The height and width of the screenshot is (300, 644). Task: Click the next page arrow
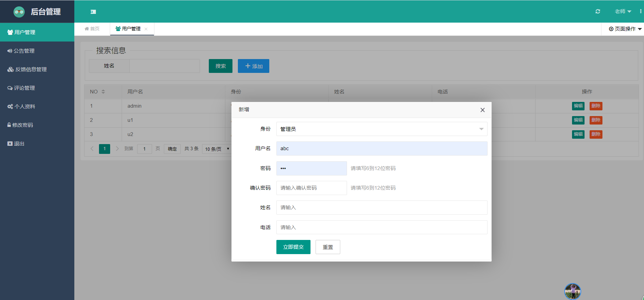pyautogui.click(x=117, y=148)
